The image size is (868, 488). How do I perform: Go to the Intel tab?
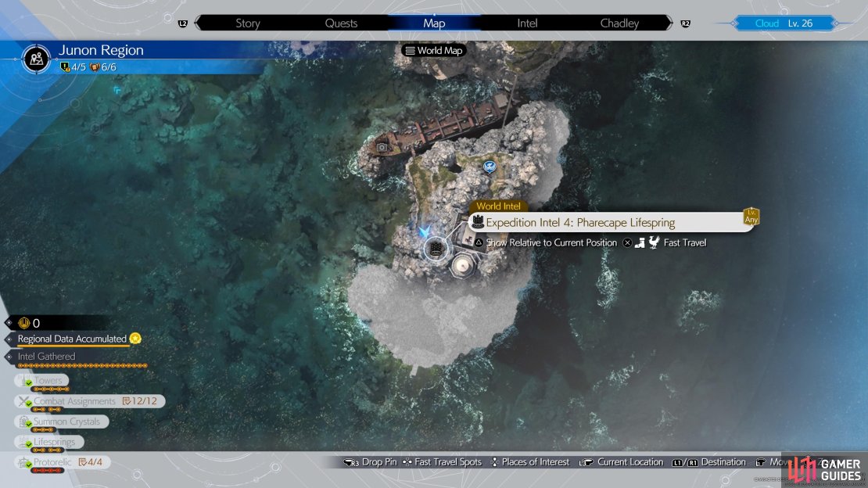pos(527,23)
